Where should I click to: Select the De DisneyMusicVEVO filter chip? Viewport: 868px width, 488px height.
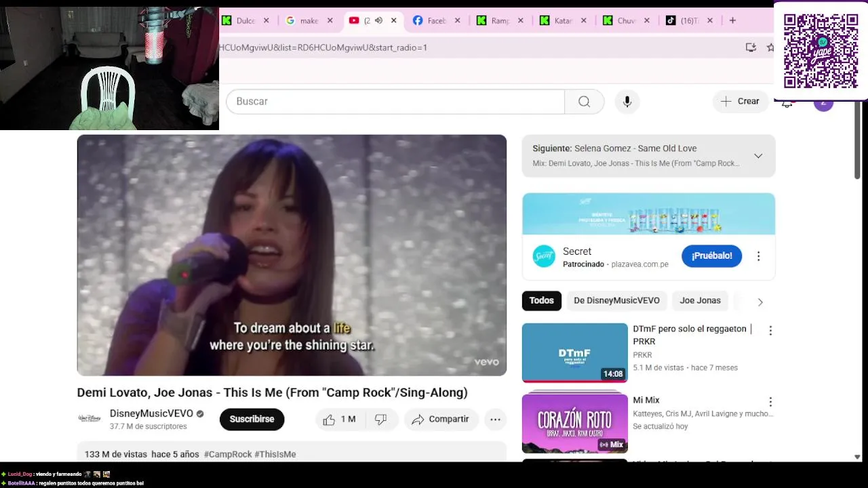click(x=616, y=300)
